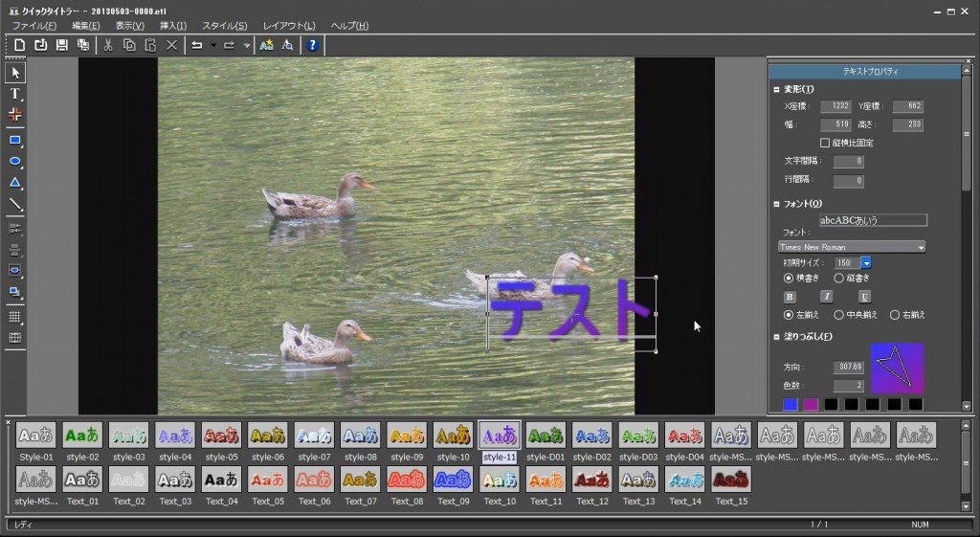Click the object stacking order tool
This screenshot has height=537, width=980.
pyautogui.click(x=15, y=292)
